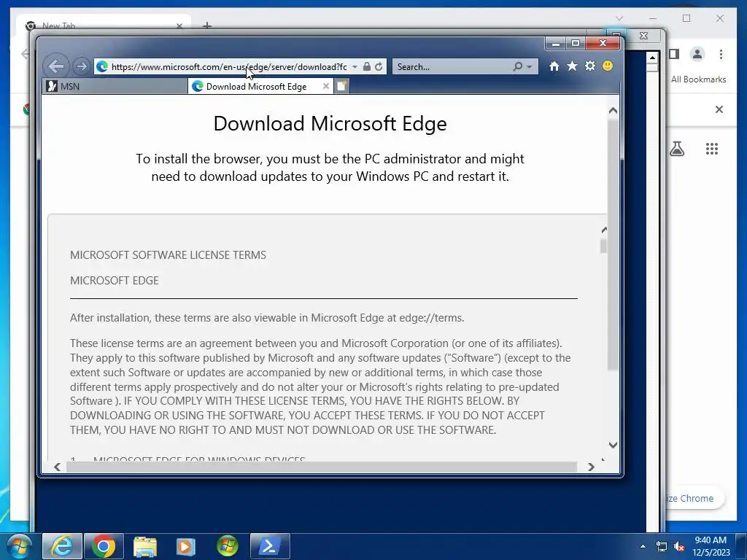Switch to the MSN tab
Viewport: 747px width, 560px height.
click(115, 86)
